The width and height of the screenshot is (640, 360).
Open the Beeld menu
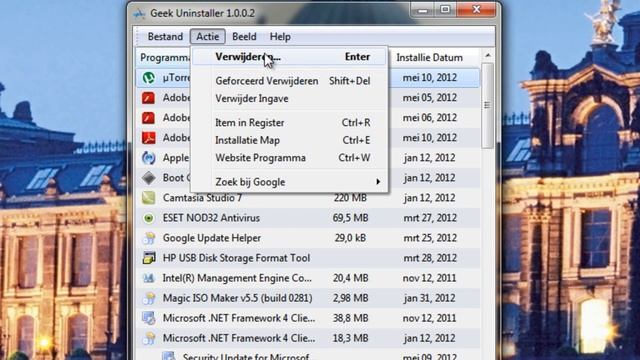coord(244,37)
